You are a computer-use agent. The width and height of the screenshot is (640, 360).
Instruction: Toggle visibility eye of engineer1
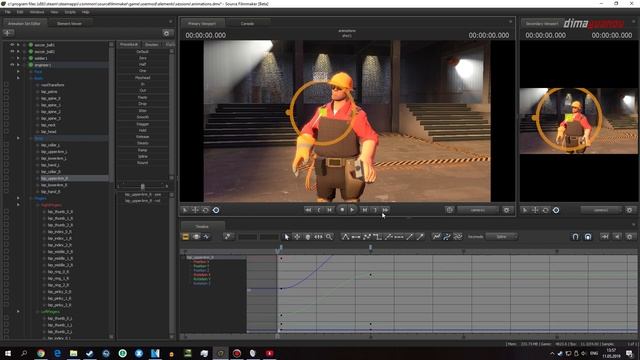click(x=12, y=65)
